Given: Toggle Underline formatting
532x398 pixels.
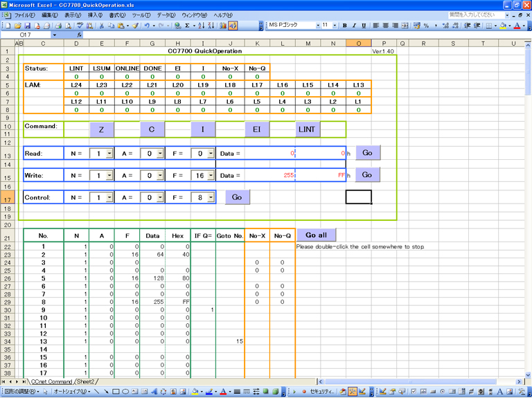Looking at the screenshot, I should pyautogui.click(x=364, y=26).
